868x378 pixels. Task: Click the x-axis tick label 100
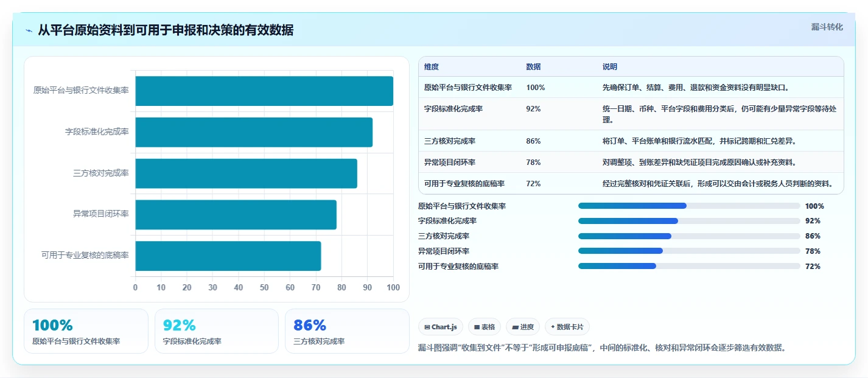393,287
